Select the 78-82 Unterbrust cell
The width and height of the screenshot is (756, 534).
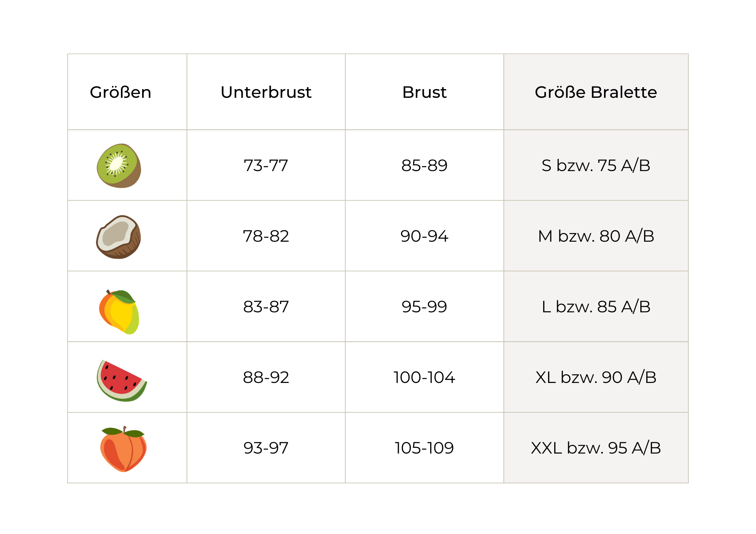point(266,236)
